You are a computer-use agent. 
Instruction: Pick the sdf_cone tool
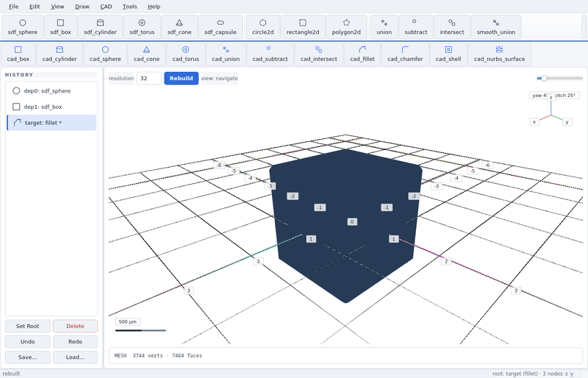(179, 27)
